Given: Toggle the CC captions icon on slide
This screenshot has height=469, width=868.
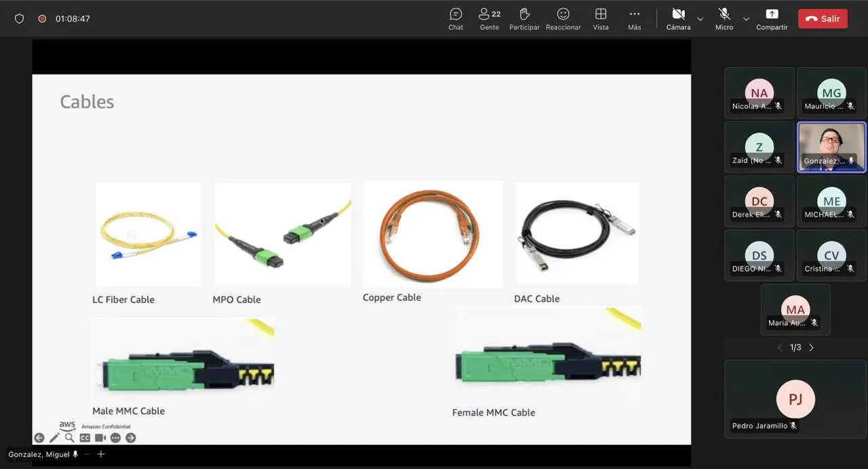Looking at the screenshot, I should 85,438.
